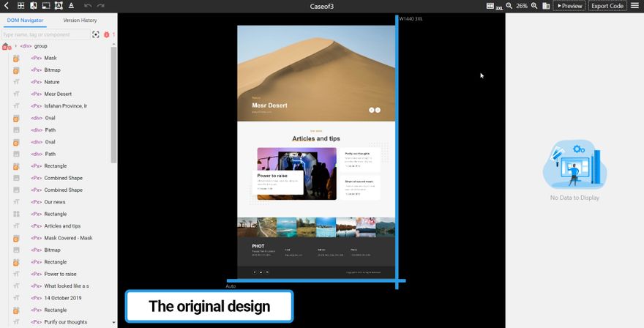Click the grid layout icon in toolbar
Image resolution: width=644 pixels, height=328 pixels.
click(x=21, y=6)
